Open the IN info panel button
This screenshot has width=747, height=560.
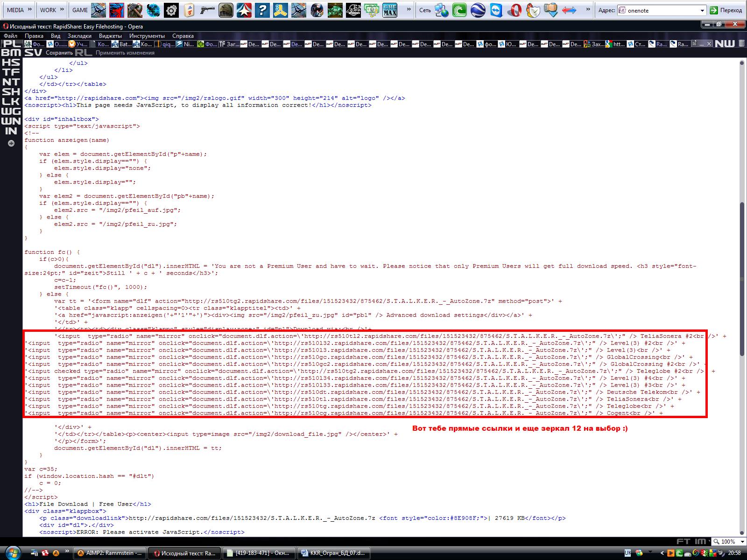coord(11,131)
